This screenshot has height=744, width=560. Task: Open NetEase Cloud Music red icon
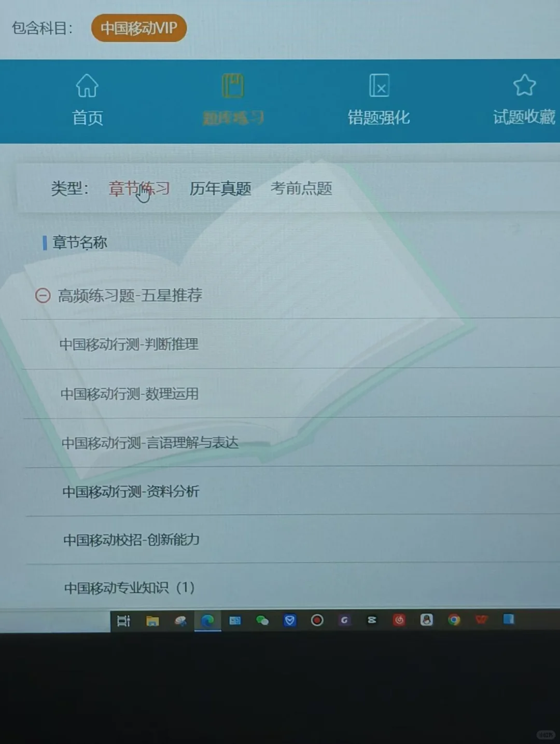[x=399, y=619]
